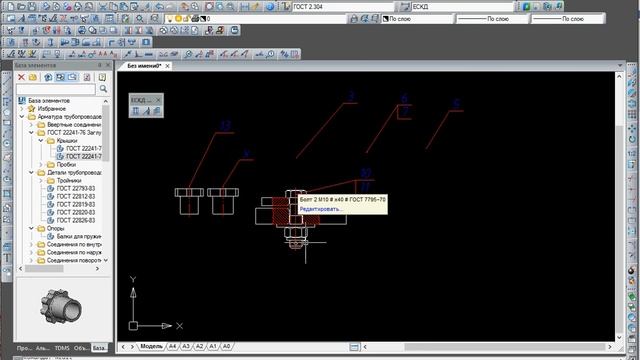Screen dimensions: 640x360
Task: Click the 3D part preview thumbnail
Action: (61, 307)
